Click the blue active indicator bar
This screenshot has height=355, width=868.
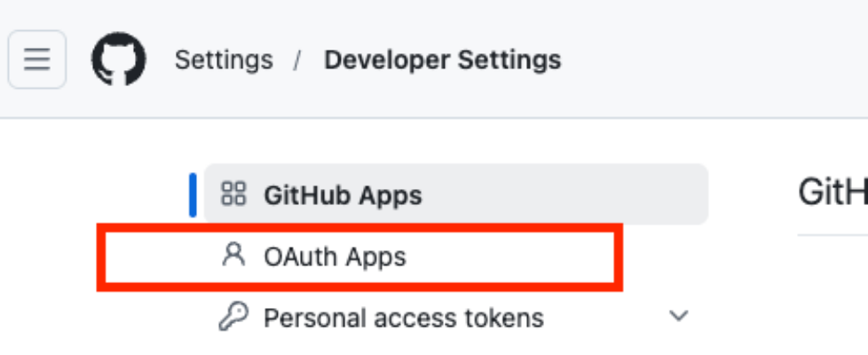(x=193, y=194)
